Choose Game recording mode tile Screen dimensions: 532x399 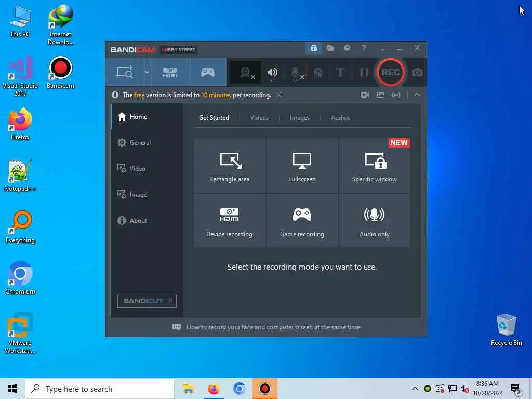(302, 220)
